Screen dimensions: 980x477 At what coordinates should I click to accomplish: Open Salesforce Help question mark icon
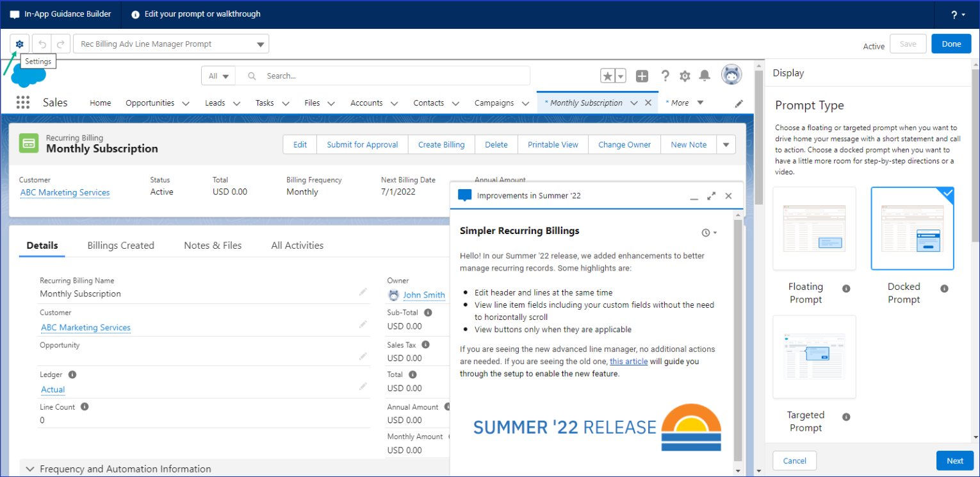[666, 76]
